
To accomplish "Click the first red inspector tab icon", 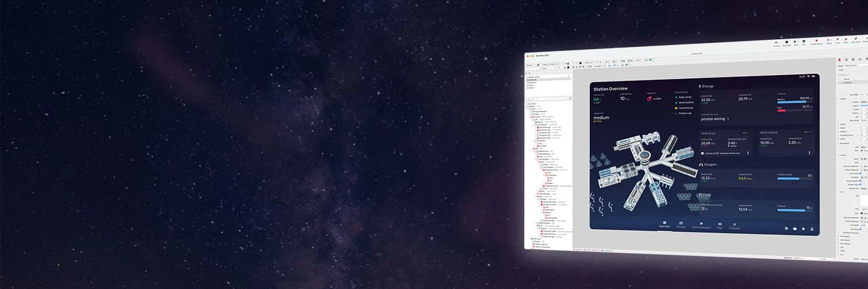I will tap(840, 59).
